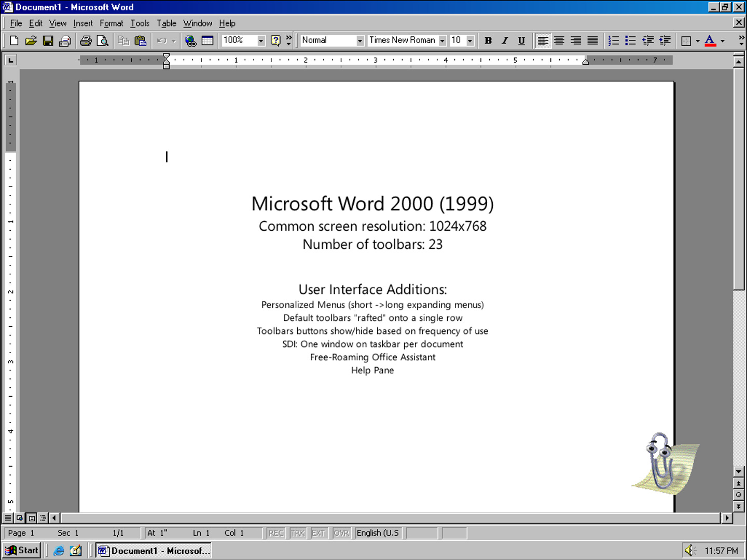
Task: Toggle TRK track changes in status bar
Action: tap(298, 533)
